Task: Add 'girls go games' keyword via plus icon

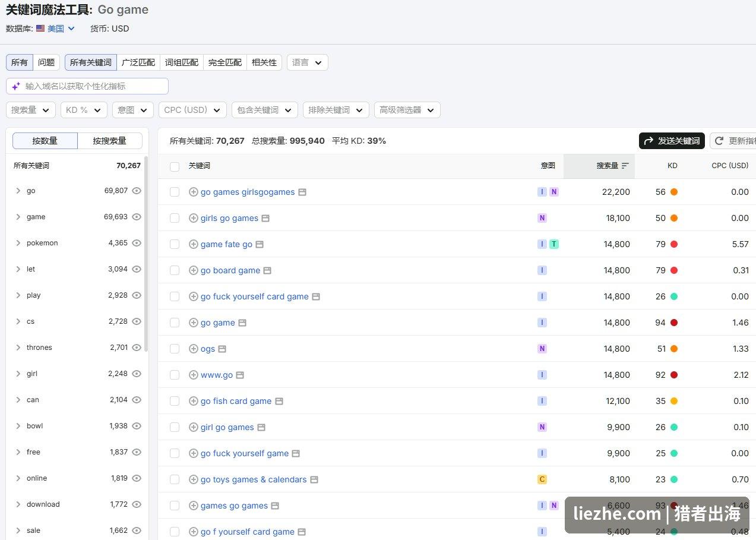Action: [x=193, y=218]
